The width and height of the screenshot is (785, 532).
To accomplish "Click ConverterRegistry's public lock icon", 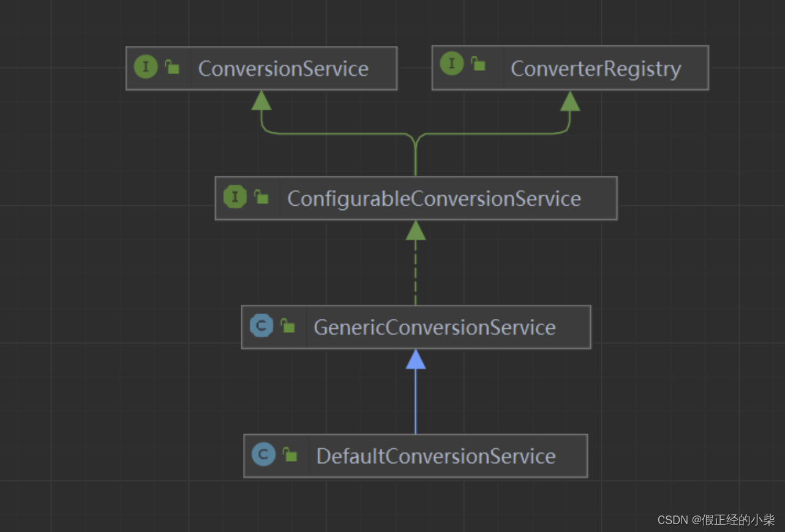I will (478, 63).
